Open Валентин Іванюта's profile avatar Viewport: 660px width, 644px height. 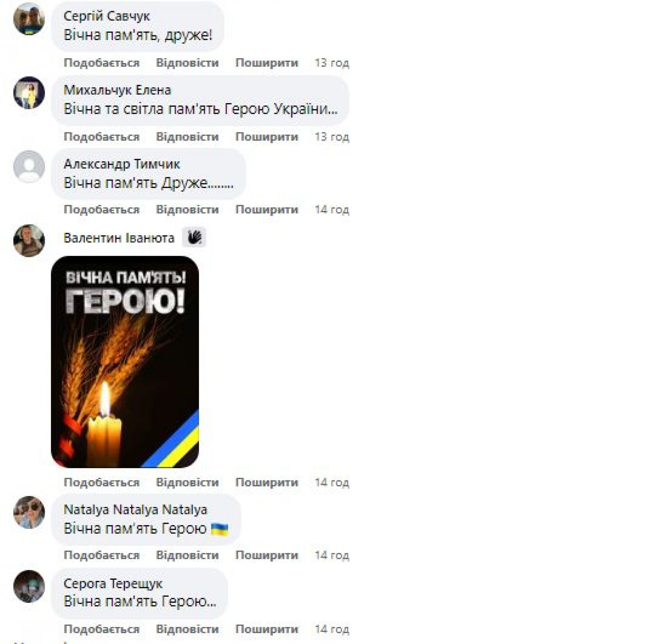click(x=29, y=241)
